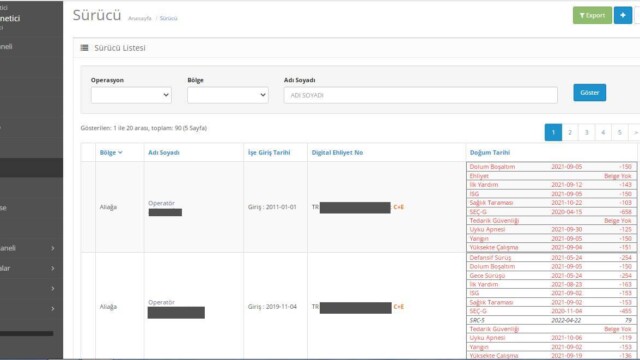Image resolution: width=640 pixels, height=360 pixels.
Task: Open the Bölge filter dropdown
Action: [x=228, y=95]
